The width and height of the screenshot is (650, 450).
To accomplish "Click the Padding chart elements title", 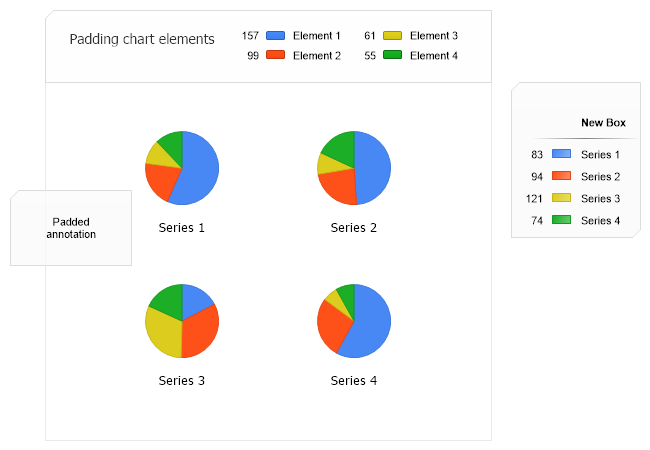I will coord(142,40).
